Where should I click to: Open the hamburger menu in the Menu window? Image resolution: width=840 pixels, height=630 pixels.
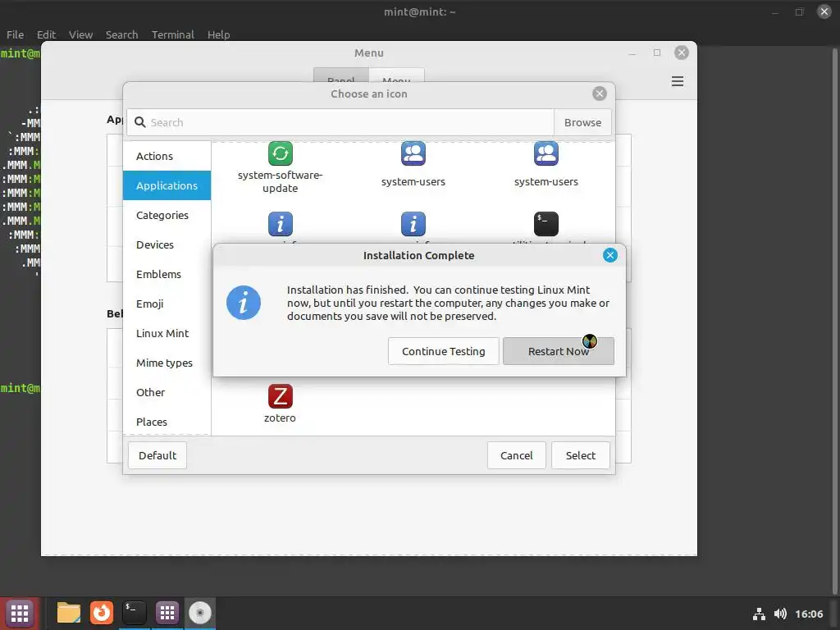click(677, 81)
